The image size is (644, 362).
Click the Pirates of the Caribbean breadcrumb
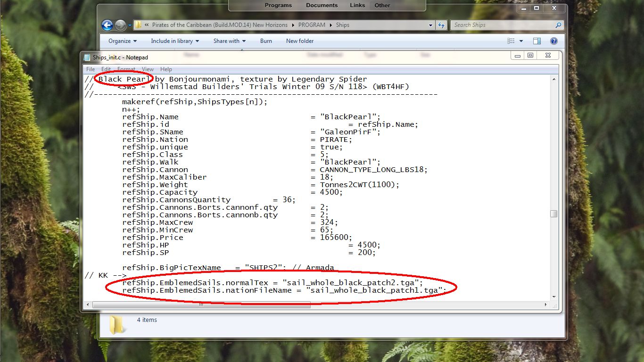click(220, 25)
